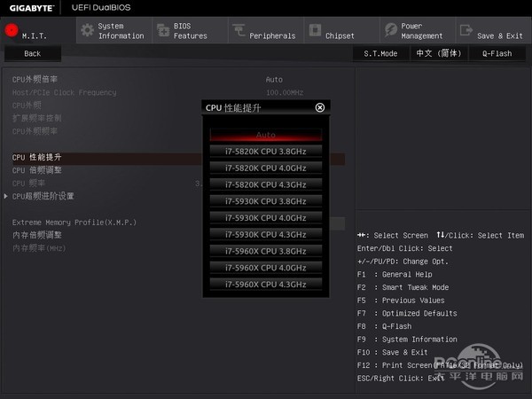This screenshot has width=532, height=399.
Task: Click the System Information gear icon
Action: (87, 30)
